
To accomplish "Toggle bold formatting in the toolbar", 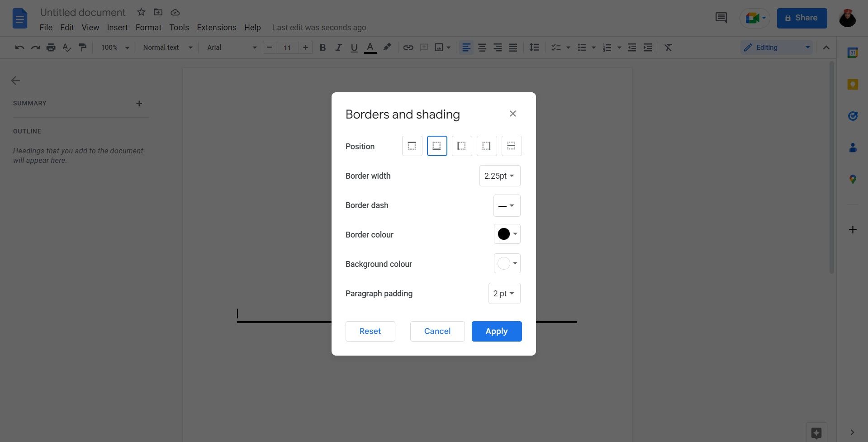I will [323, 47].
